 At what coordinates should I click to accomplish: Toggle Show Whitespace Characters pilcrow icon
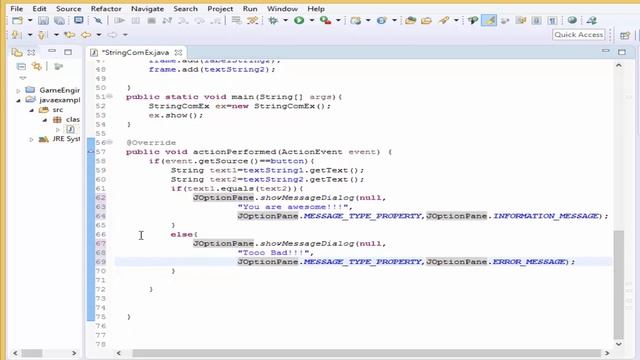point(553,20)
